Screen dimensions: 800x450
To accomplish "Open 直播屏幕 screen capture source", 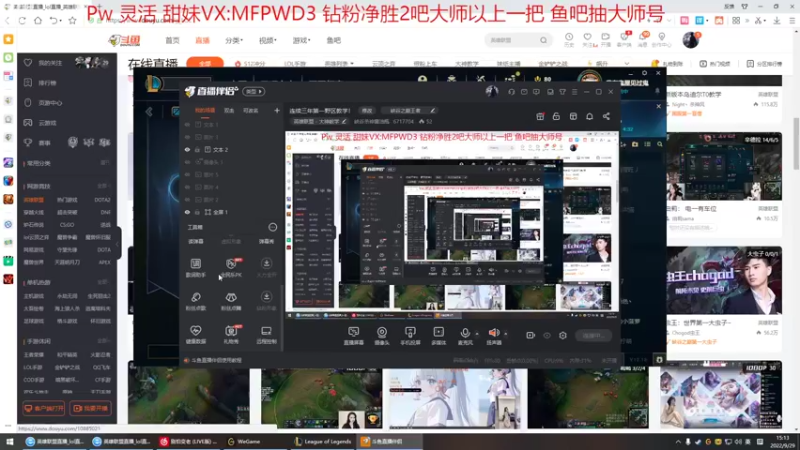I will click(x=353, y=336).
